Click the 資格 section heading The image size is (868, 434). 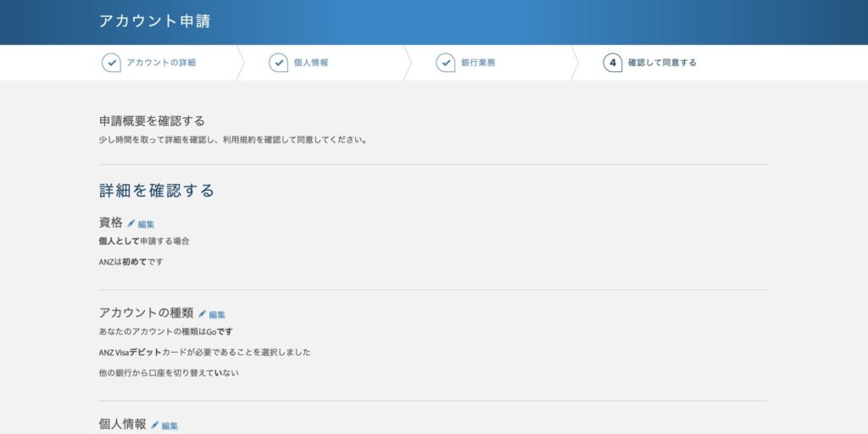[x=111, y=223]
